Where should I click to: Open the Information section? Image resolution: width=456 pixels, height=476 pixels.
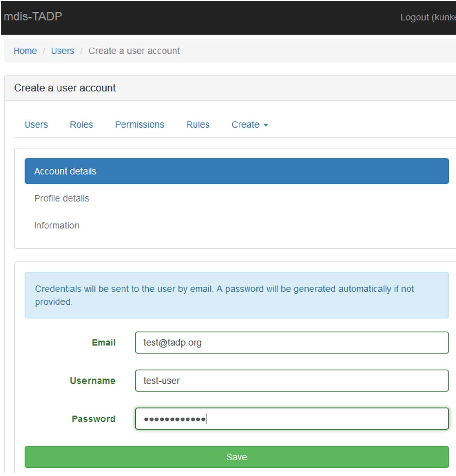[x=57, y=225]
